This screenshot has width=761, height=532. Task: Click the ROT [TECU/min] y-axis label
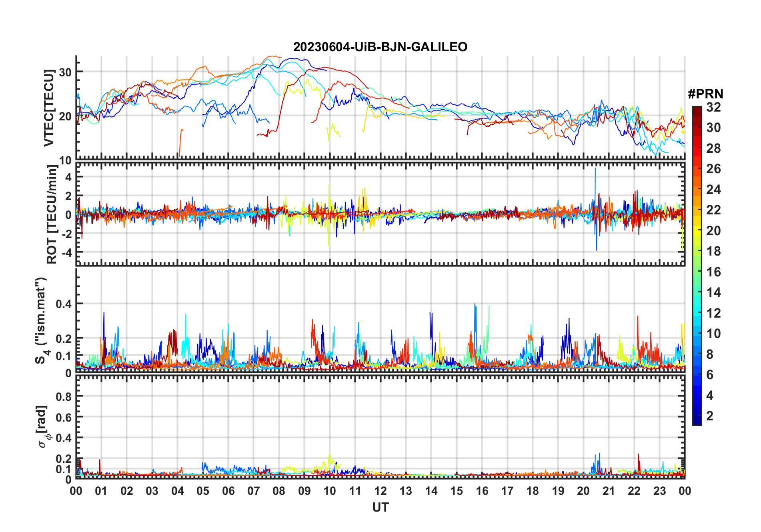[52, 214]
